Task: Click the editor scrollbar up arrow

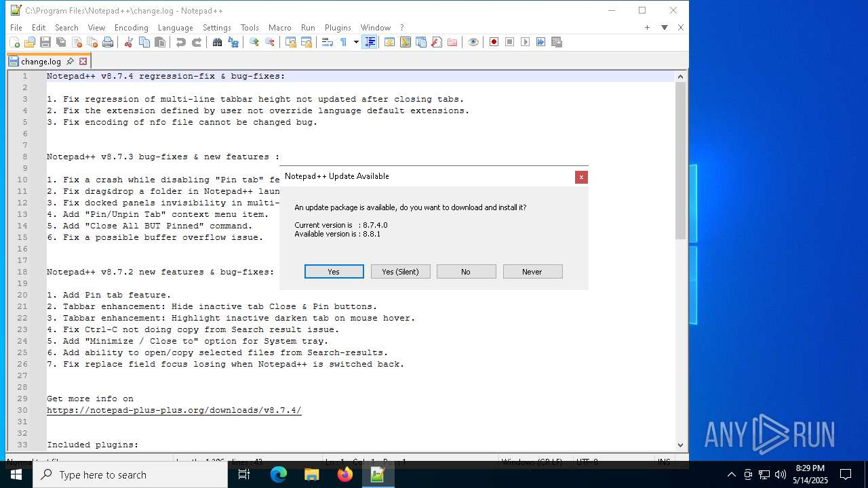Action: point(680,77)
